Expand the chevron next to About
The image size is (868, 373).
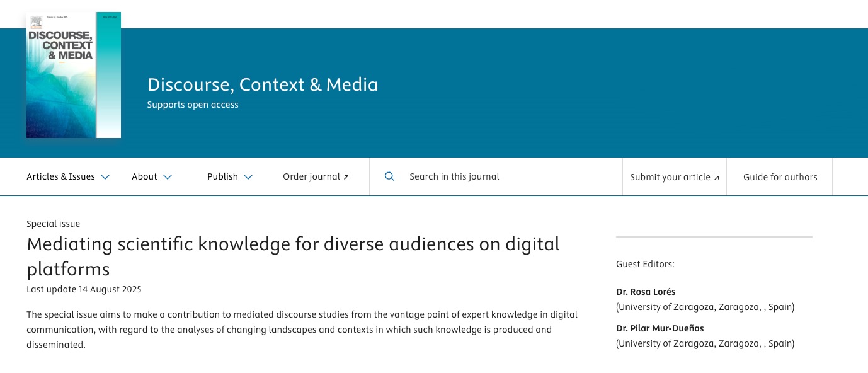click(x=168, y=177)
